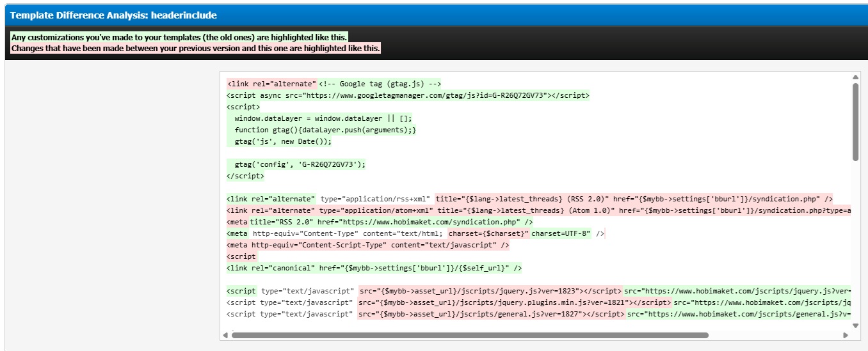Click the horizontal scrollbar thumb in code box
This screenshot has height=351, width=868.
[x=470, y=335]
